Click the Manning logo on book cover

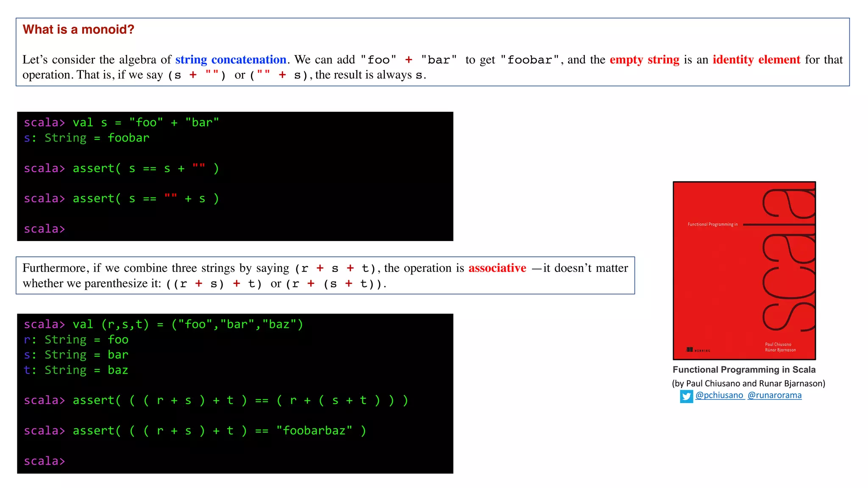tap(698, 350)
